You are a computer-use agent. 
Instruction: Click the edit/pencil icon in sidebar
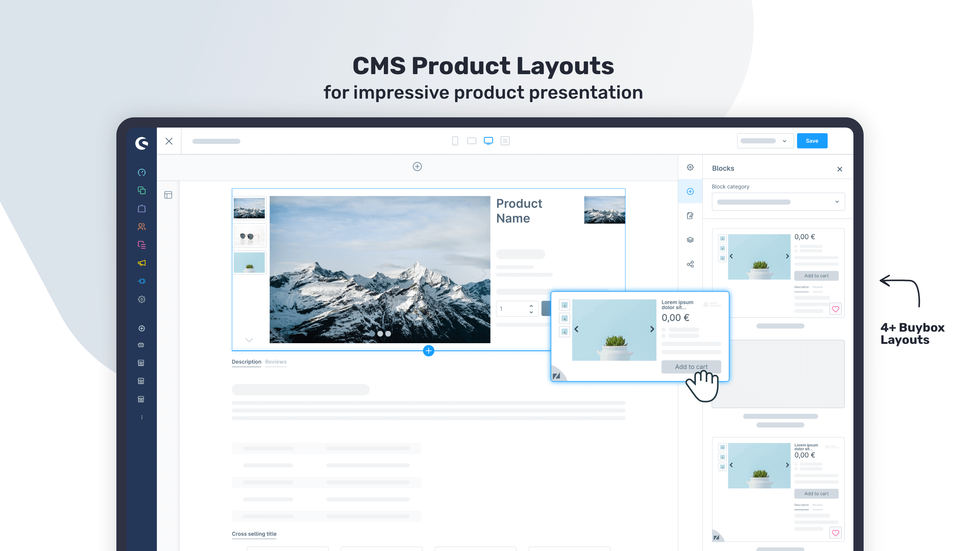[690, 215]
